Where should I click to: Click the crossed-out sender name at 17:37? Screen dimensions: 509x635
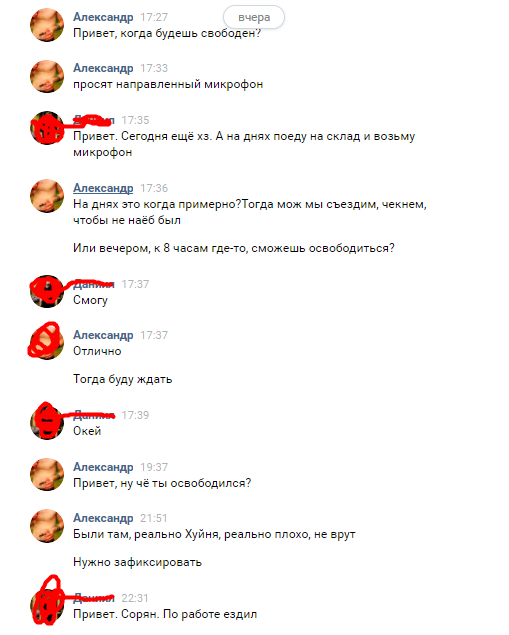[x=94, y=284]
